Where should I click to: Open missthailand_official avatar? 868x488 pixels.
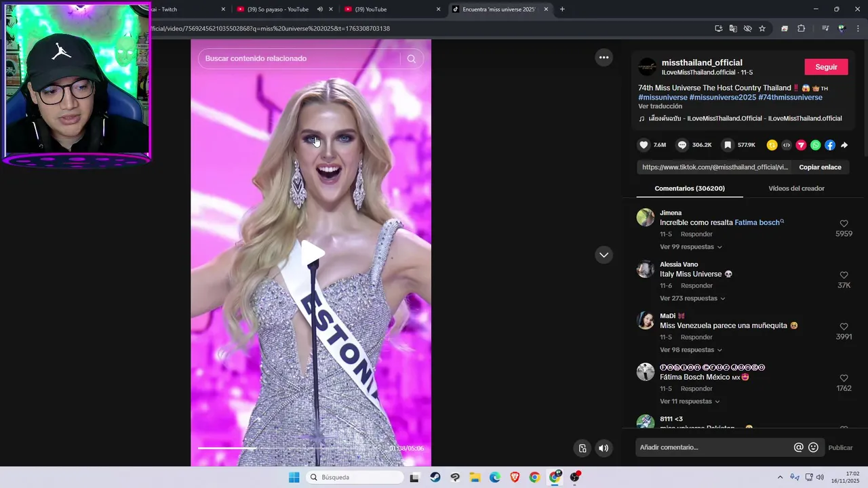click(648, 66)
